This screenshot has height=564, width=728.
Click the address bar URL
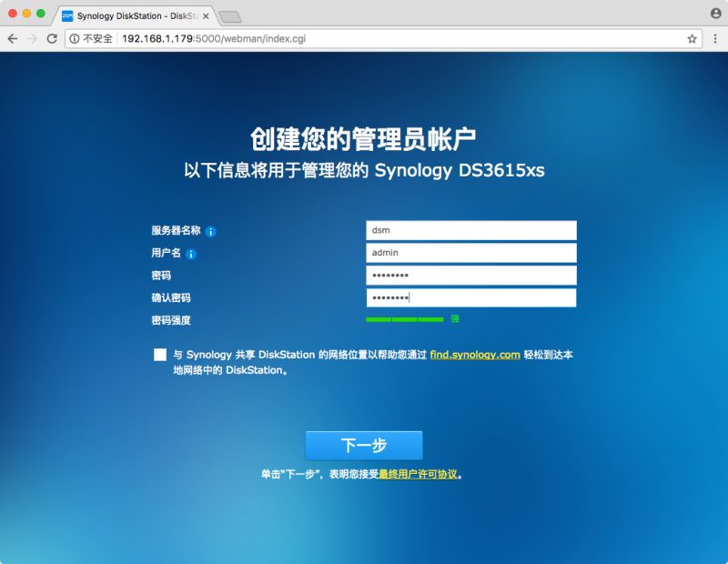pyautogui.click(x=214, y=39)
